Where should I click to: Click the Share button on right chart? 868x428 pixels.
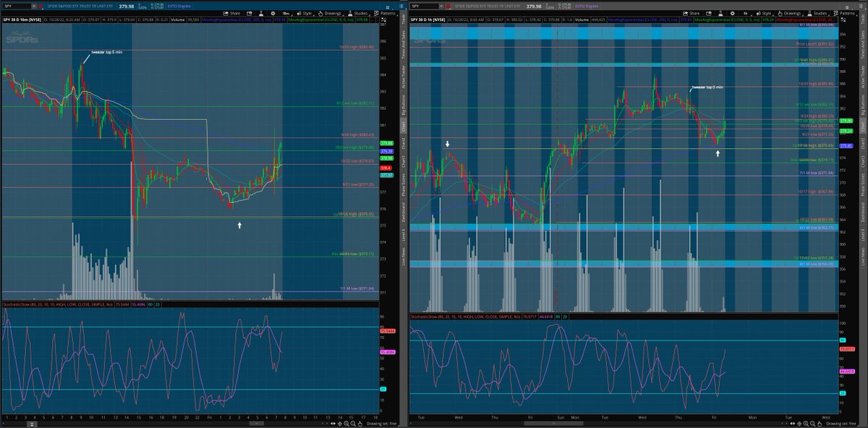[691, 13]
